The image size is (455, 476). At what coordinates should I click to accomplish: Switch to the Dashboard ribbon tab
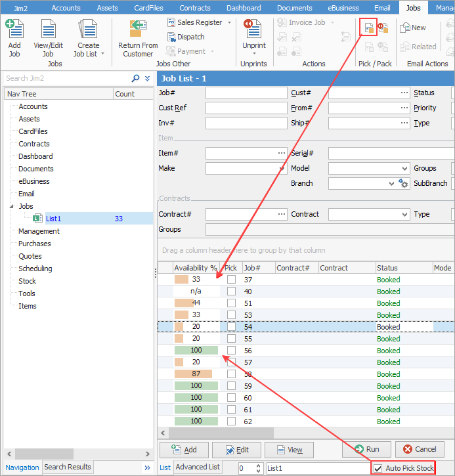(244, 8)
